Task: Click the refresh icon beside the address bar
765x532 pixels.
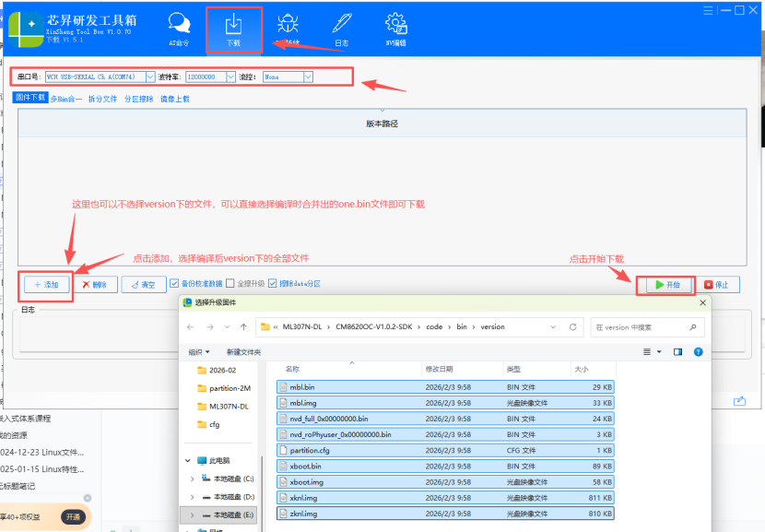Action: click(572, 326)
